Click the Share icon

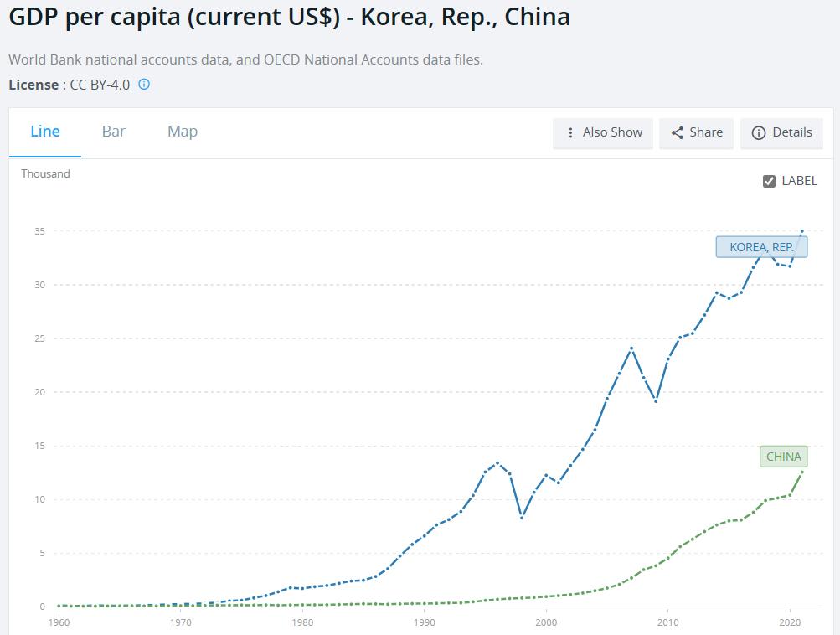pyautogui.click(x=678, y=132)
